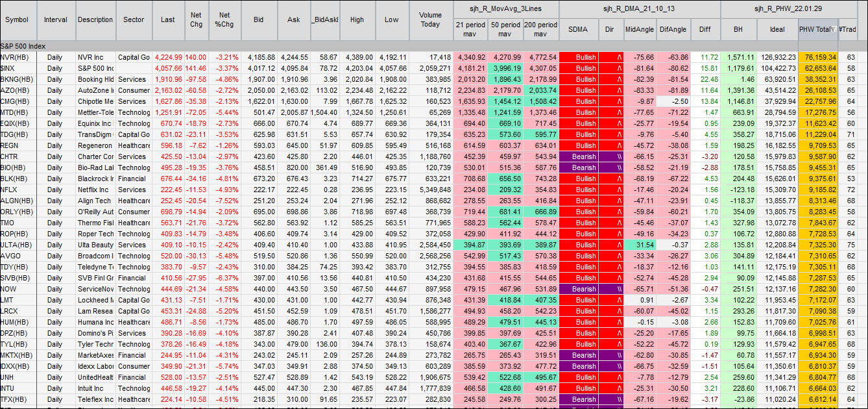Click the Ask value 2,005.87
868x409 pixels.
click(294, 112)
